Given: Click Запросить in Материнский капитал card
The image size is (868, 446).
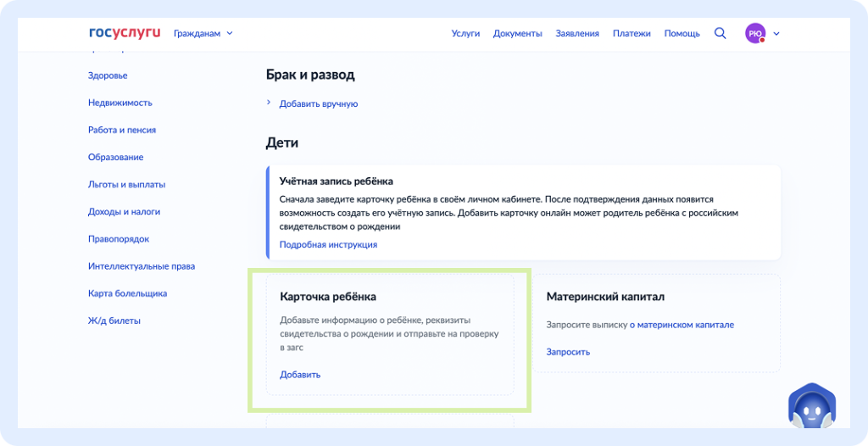Looking at the screenshot, I should coord(568,351).
